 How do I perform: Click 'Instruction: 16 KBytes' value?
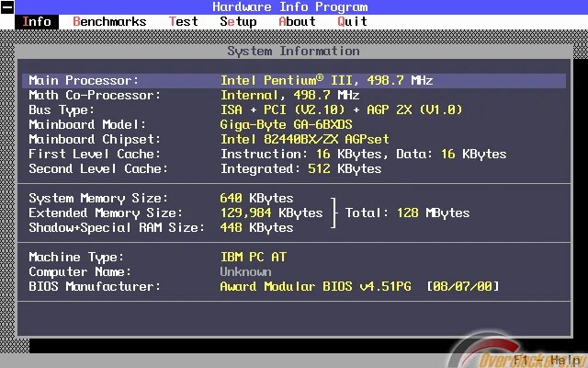[301, 154]
